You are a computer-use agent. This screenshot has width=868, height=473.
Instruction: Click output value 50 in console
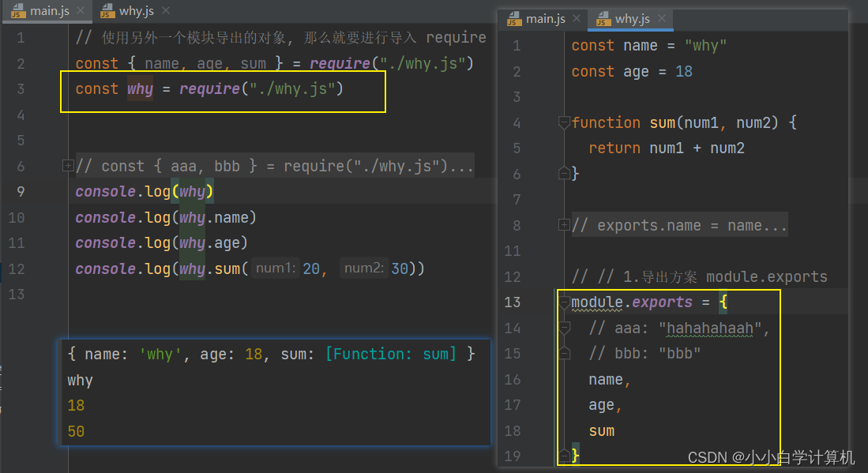[76, 431]
